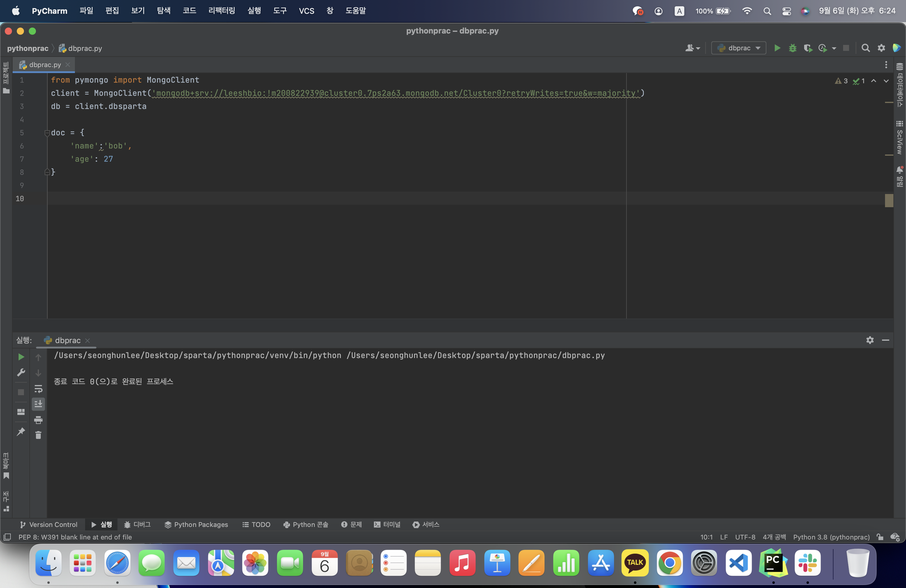Click the profiler run icon in toolbar
Screen dimensions: 906x588
click(822, 48)
